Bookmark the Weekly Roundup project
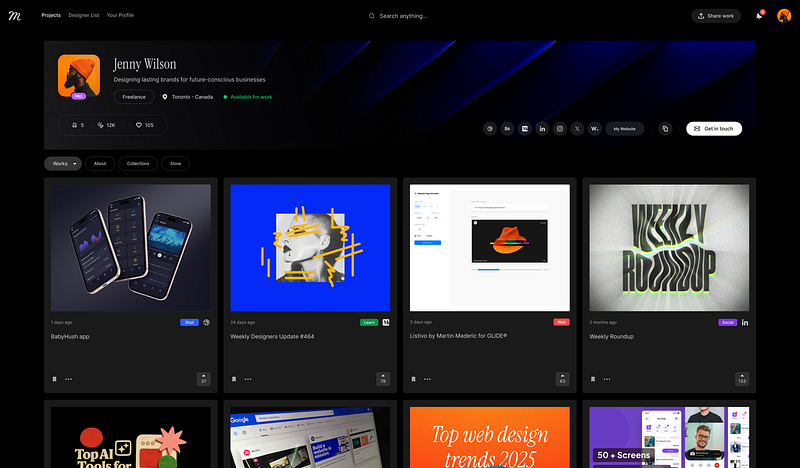This screenshot has width=800, height=468. coord(593,379)
